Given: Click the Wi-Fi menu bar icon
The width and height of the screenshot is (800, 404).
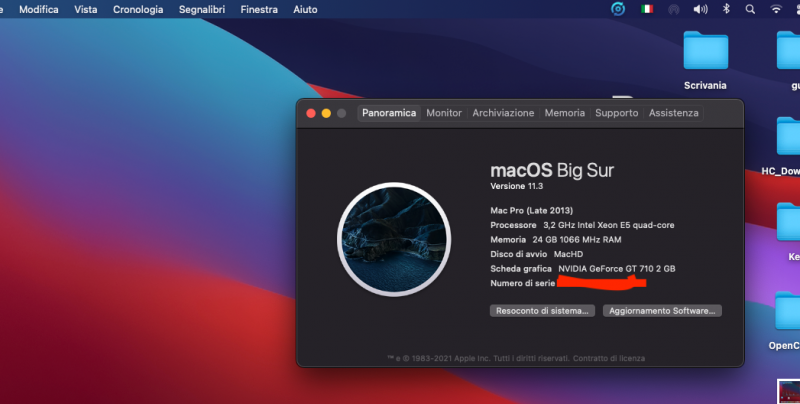Looking at the screenshot, I should tap(776, 9).
